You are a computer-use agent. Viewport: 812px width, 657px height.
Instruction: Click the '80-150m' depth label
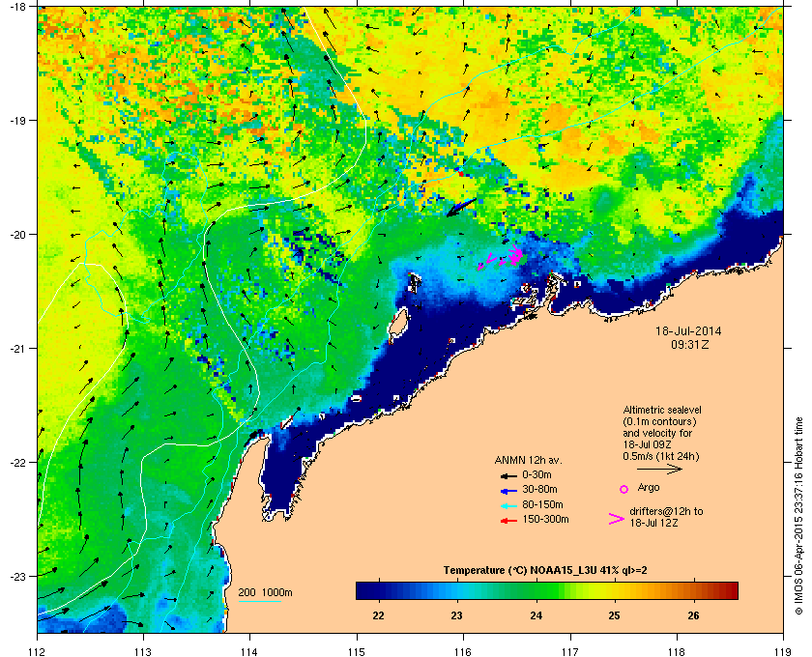pyautogui.click(x=542, y=504)
